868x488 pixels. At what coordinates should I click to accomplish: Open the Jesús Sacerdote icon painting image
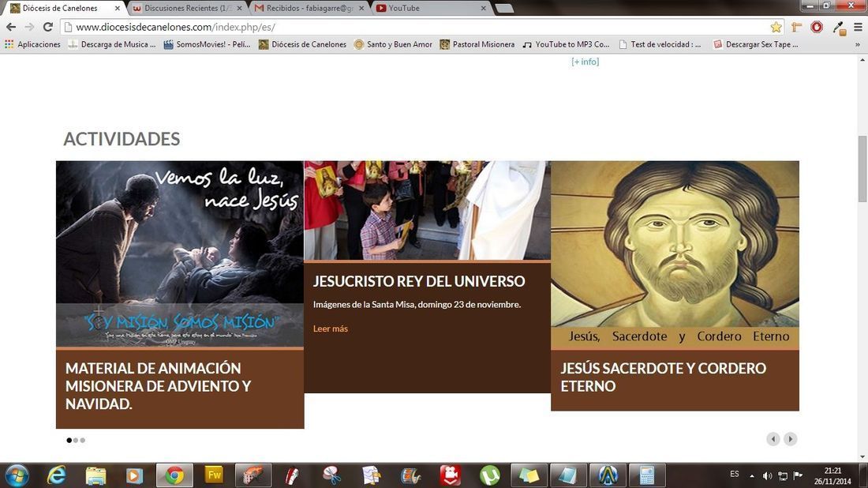pos(675,254)
